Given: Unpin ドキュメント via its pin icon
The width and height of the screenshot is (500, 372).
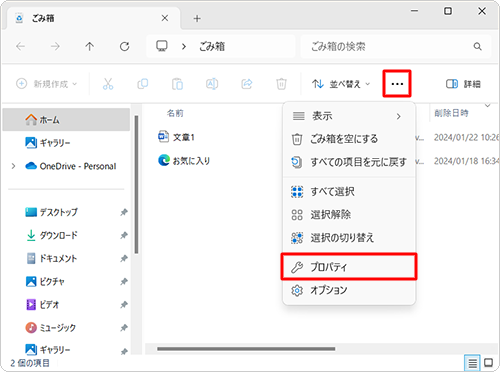Looking at the screenshot, I should pyautogui.click(x=124, y=258).
